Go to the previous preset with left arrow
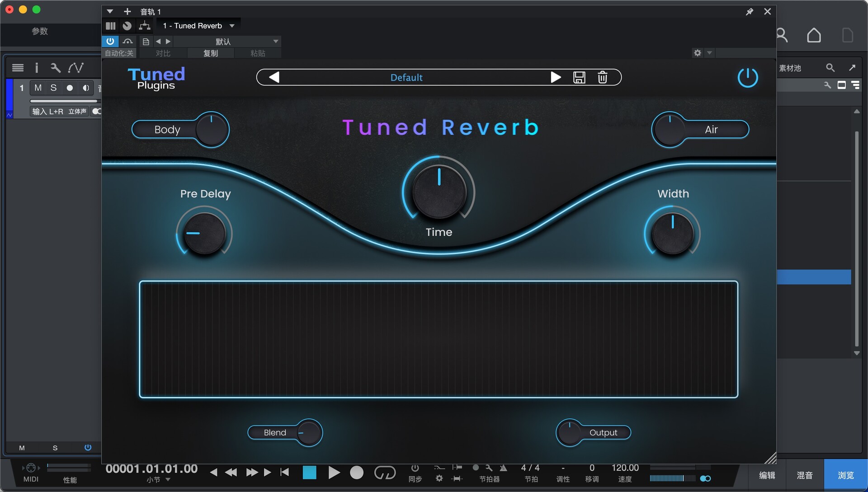Screen dimensions: 868x492 pyautogui.click(x=274, y=77)
